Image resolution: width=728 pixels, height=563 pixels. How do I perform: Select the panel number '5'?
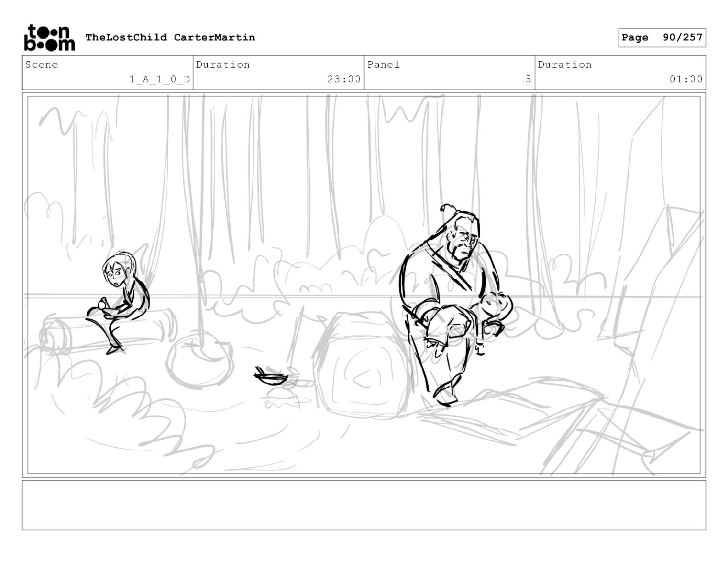(x=529, y=79)
